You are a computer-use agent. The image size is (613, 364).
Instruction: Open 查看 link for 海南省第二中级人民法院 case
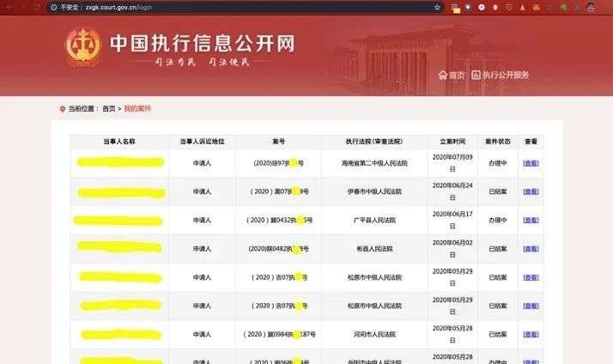click(x=531, y=163)
